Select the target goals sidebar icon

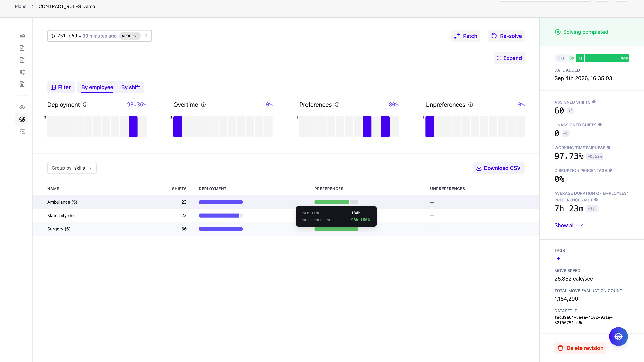(x=22, y=119)
